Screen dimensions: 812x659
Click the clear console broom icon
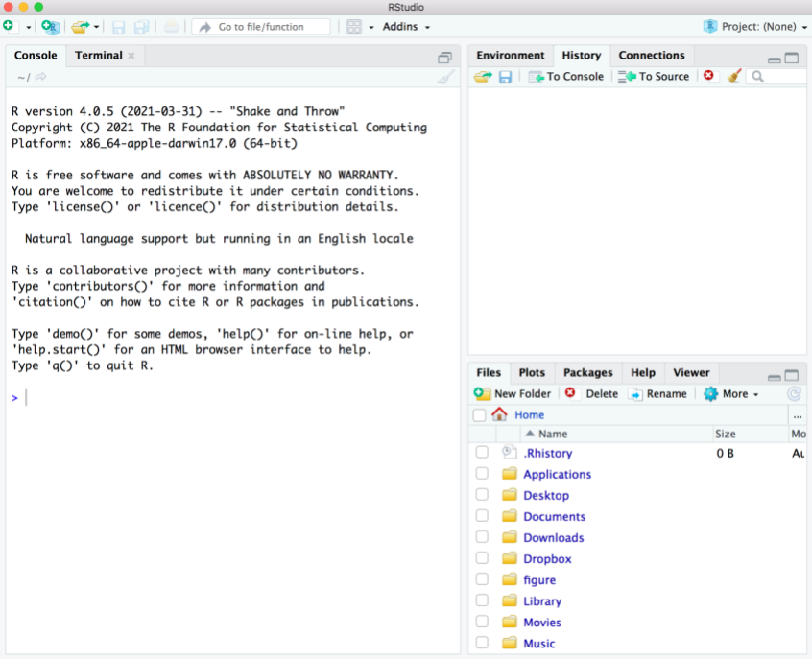pos(445,77)
